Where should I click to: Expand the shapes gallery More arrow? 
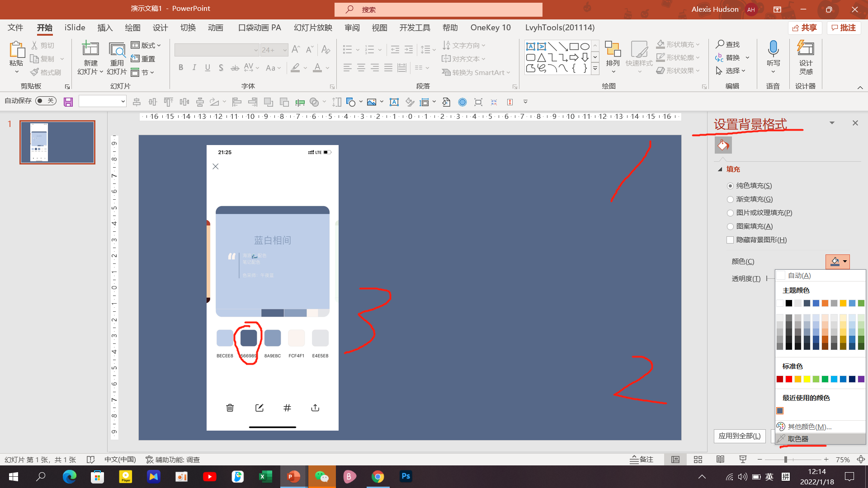point(595,69)
